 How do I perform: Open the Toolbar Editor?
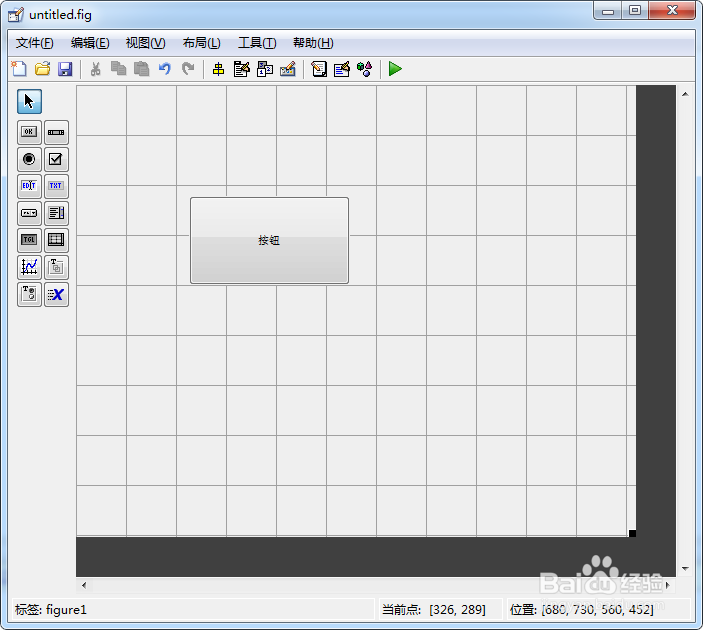pos(288,69)
